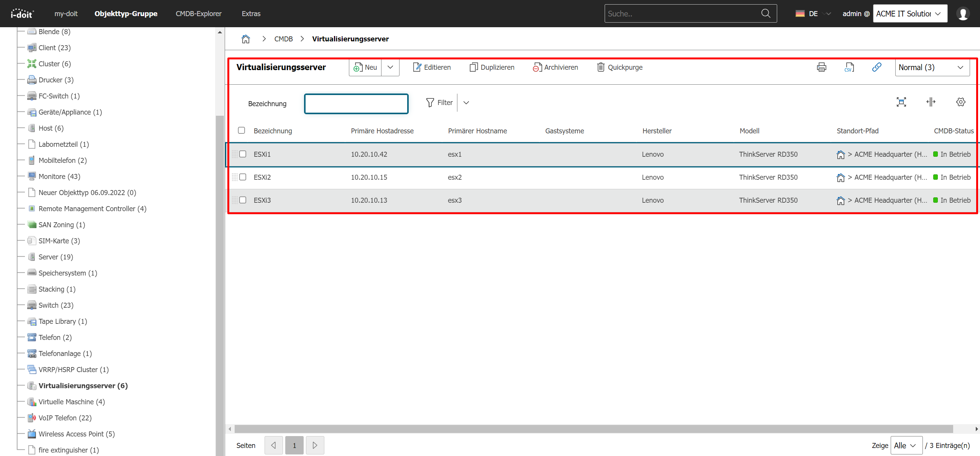This screenshot has width=980, height=456.
Task: Focus the Bezeichnung filter input field
Action: [x=356, y=103]
